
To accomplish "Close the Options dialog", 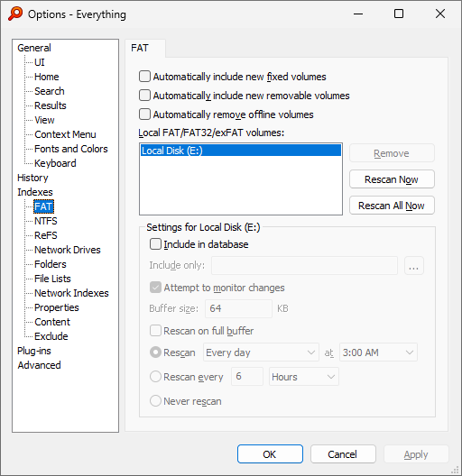I will point(440,14).
